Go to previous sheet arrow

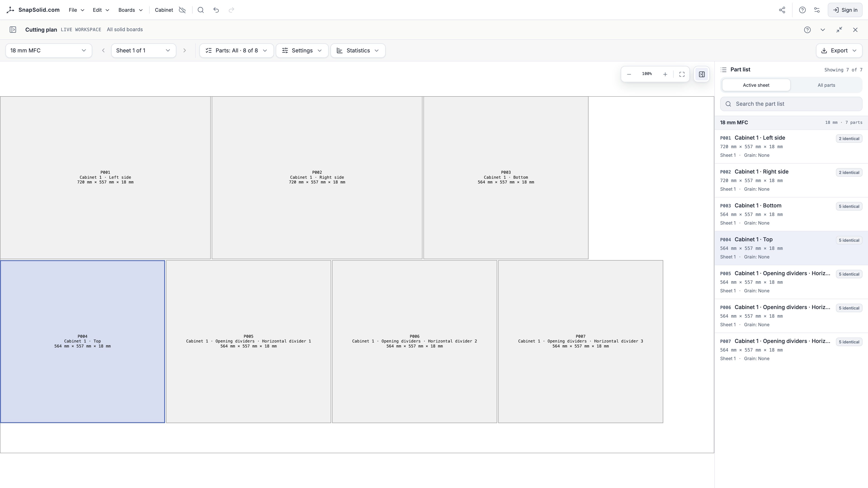tap(104, 51)
